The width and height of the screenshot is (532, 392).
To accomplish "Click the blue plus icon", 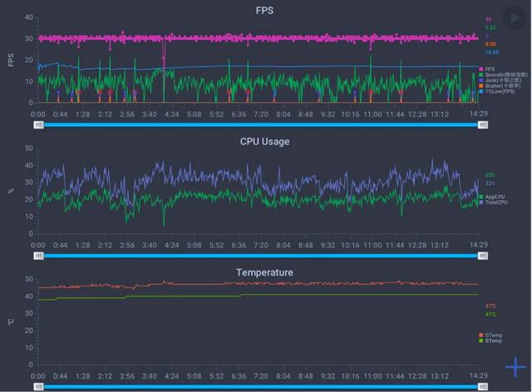I will [x=515, y=367].
